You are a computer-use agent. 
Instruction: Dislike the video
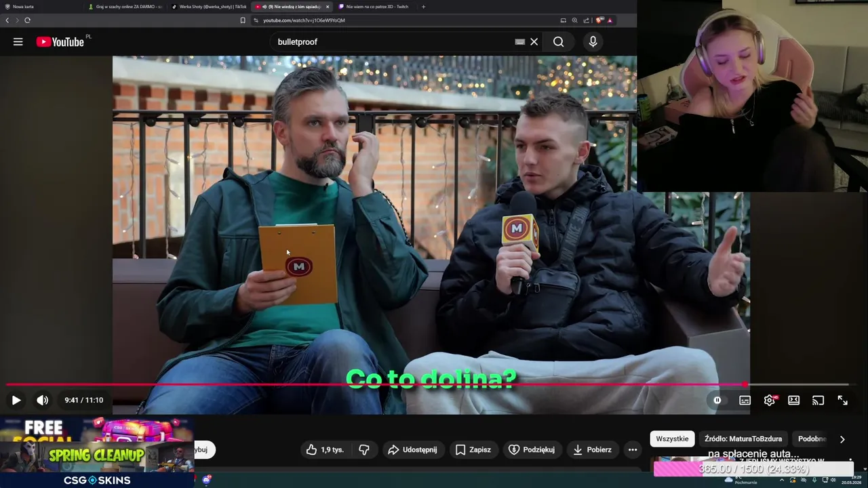364,449
